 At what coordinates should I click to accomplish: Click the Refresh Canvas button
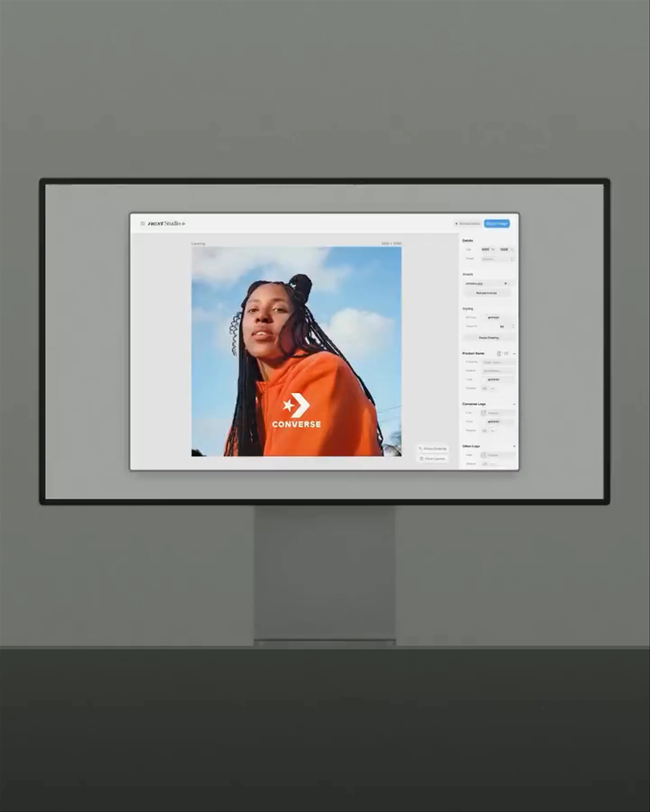click(486, 293)
